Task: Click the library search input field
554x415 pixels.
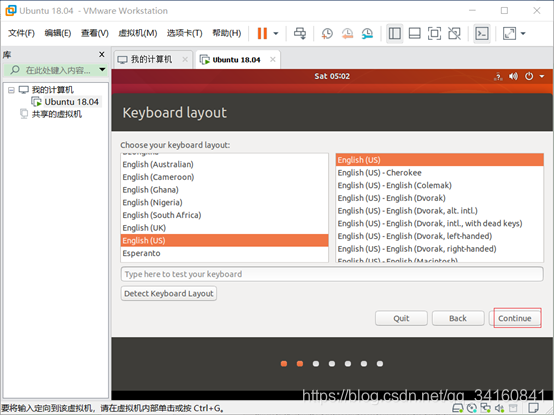Action: 53,70
